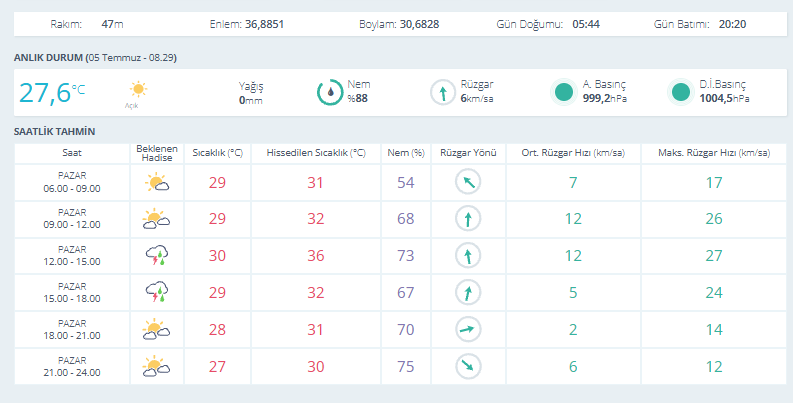Click partly sunny icon for 06.00 - 09.00

click(x=157, y=182)
